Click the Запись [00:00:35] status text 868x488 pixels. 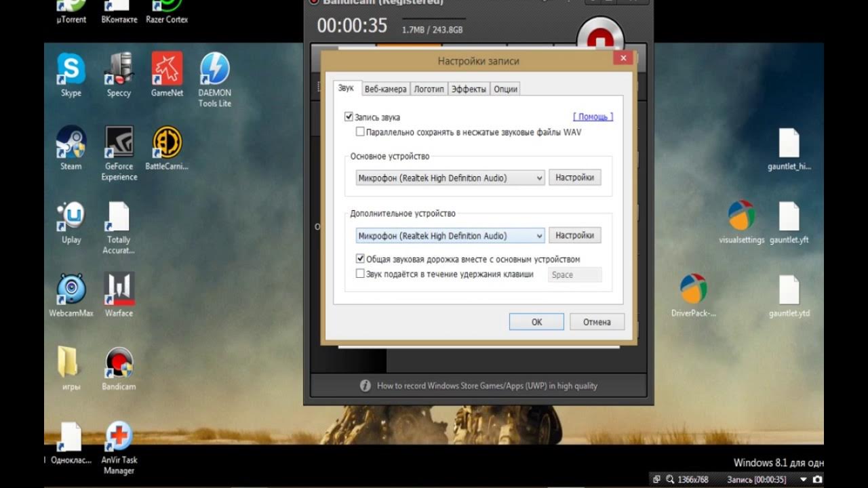tap(757, 480)
